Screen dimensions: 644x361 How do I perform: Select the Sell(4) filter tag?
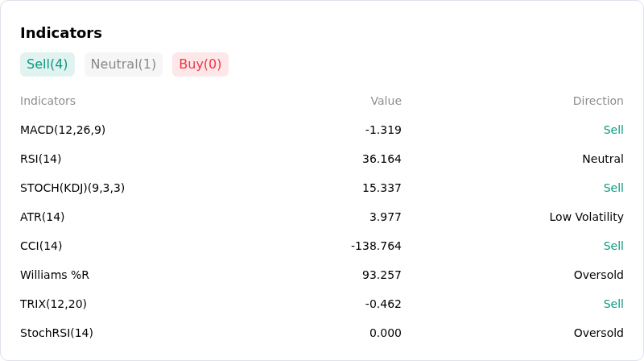coord(47,64)
